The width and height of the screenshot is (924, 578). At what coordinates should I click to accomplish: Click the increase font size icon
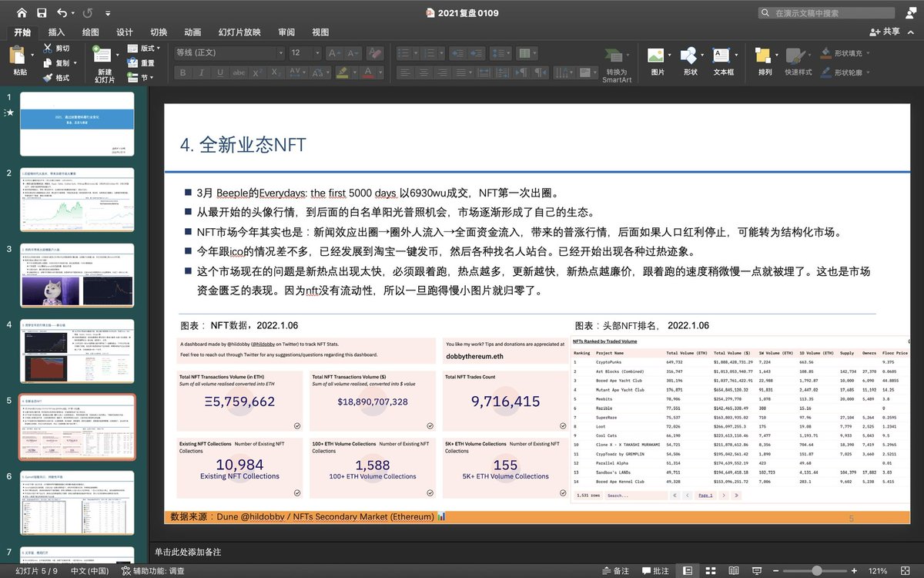tap(334, 53)
